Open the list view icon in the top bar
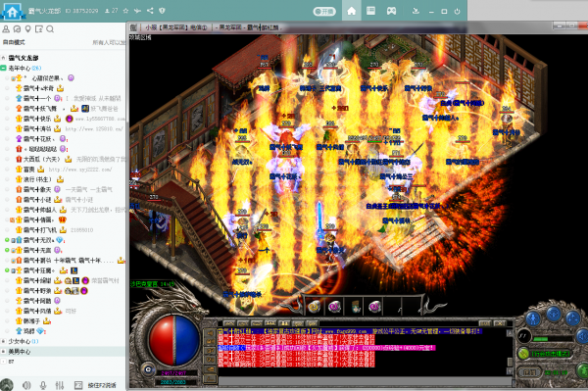588x391 pixels. (x=370, y=11)
